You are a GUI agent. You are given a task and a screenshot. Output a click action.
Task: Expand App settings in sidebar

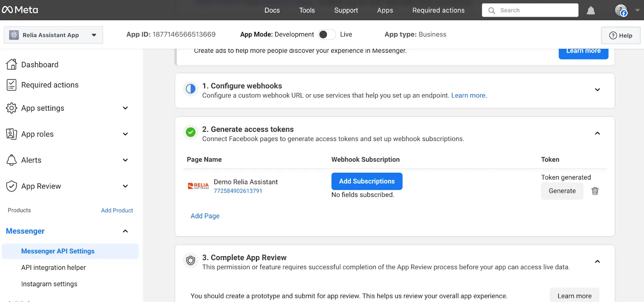[125, 108]
